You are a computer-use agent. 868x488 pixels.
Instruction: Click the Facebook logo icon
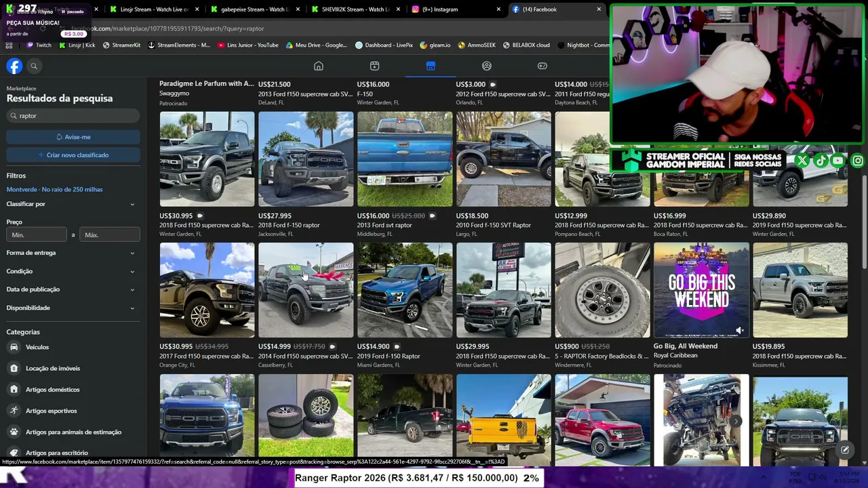[14, 66]
